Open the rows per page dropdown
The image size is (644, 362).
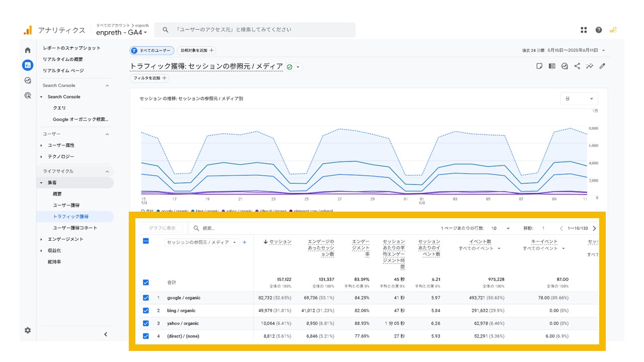(x=500, y=228)
